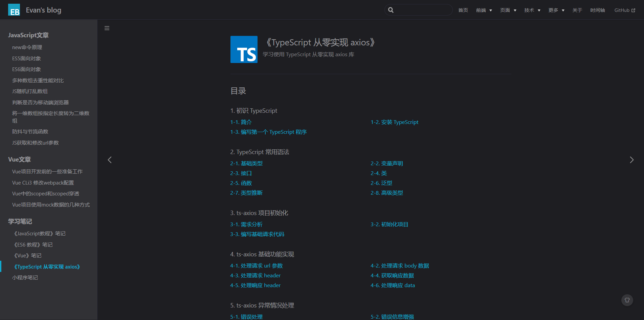The height and width of the screenshot is (320, 644).
Task: Open the 关于 page
Action: (x=577, y=10)
